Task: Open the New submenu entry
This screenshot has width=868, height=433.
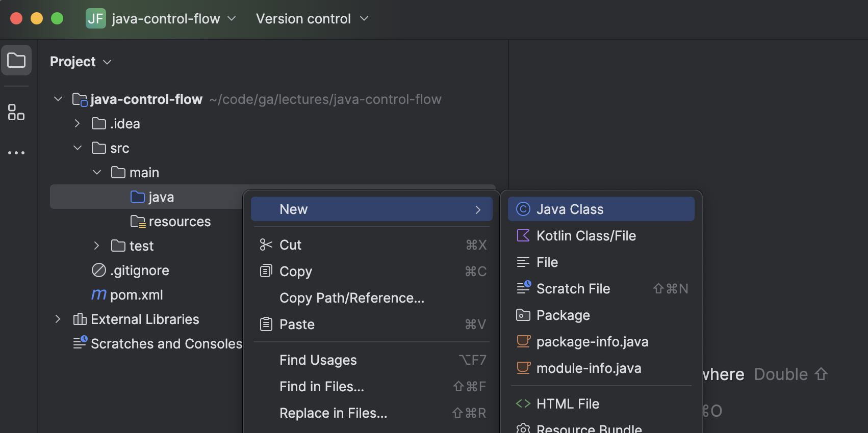Action: pos(372,209)
